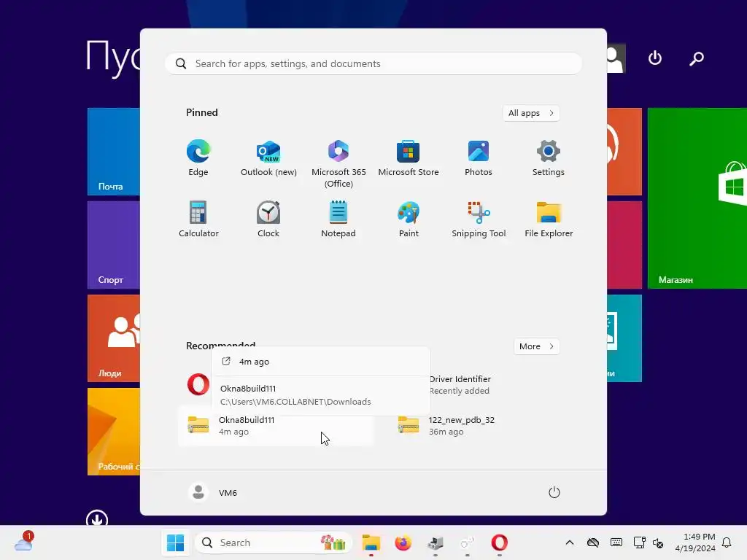Open Settings from pinned apps
Viewport: 747px width, 560px height.
pyautogui.click(x=549, y=159)
